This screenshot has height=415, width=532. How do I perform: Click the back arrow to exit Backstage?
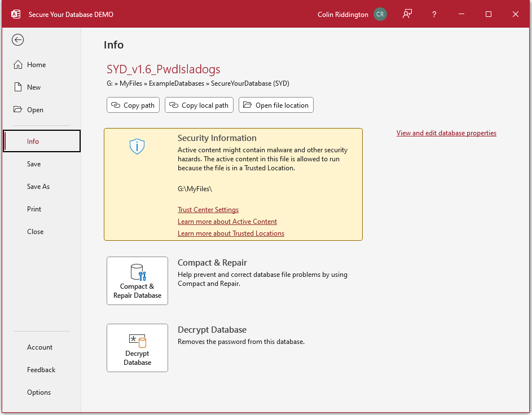click(x=17, y=39)
